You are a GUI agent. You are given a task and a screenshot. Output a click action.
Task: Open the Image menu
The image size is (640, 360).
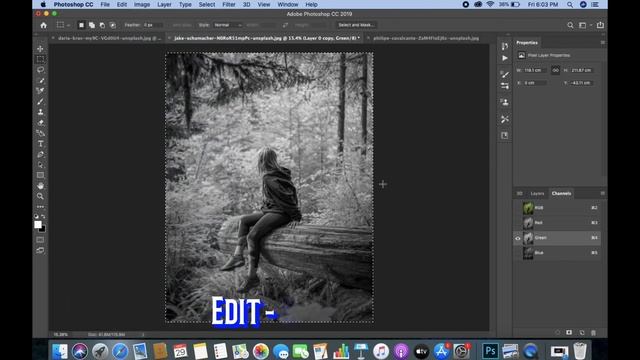pos(142,4)
